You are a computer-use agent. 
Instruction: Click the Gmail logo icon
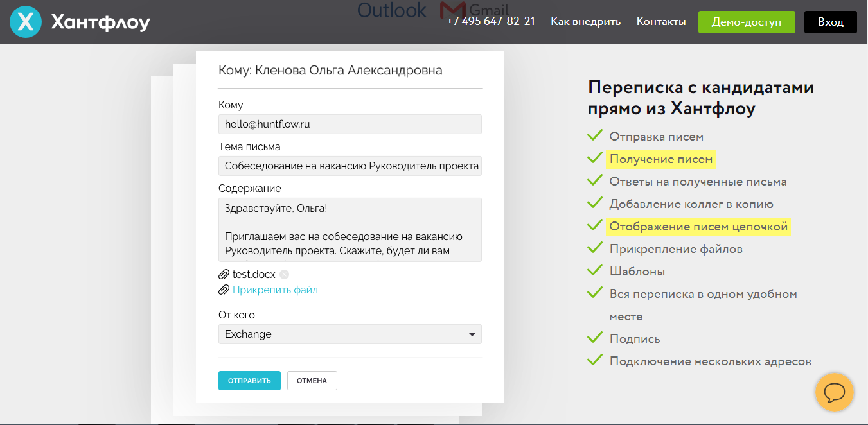click(x=453, y=10)
